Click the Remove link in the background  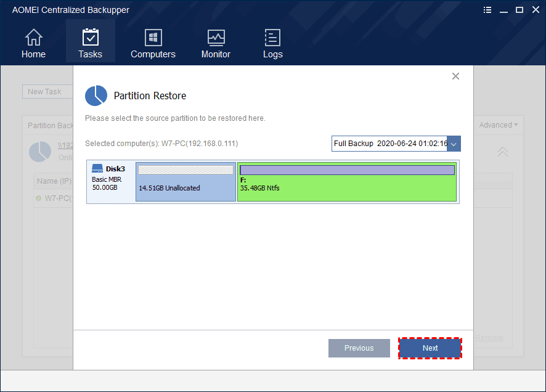(x=489, y=338)
